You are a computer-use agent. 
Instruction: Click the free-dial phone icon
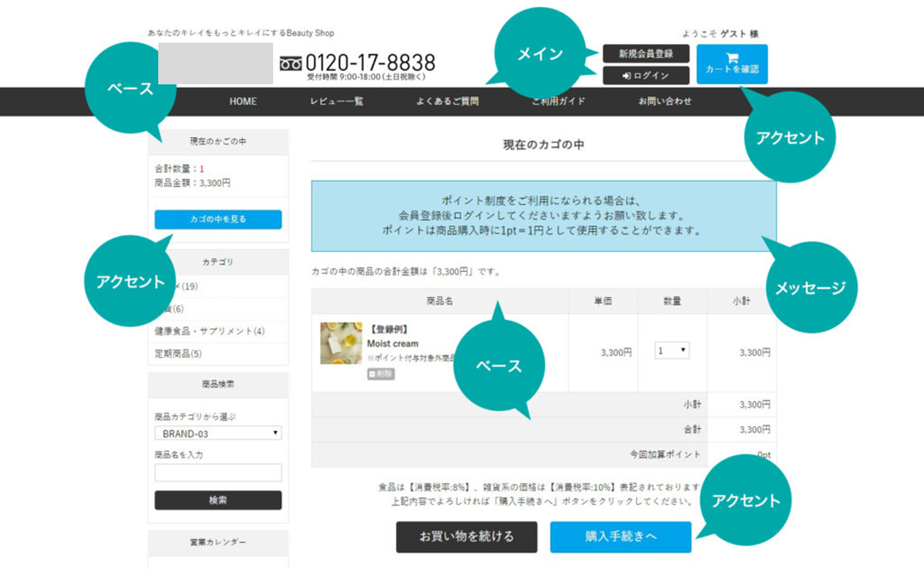[290, 63]
